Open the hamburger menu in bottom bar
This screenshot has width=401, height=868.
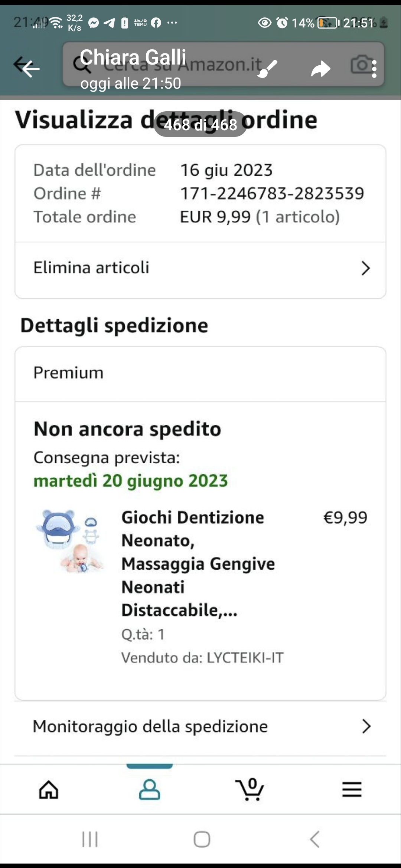[x=352, y=789]
